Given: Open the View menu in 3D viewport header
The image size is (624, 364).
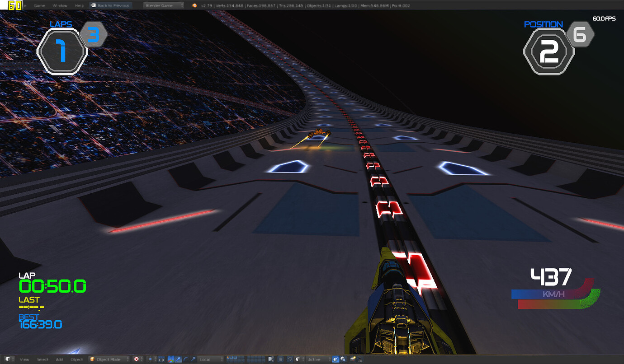Looking at the screenshot, I should (24, 359).
